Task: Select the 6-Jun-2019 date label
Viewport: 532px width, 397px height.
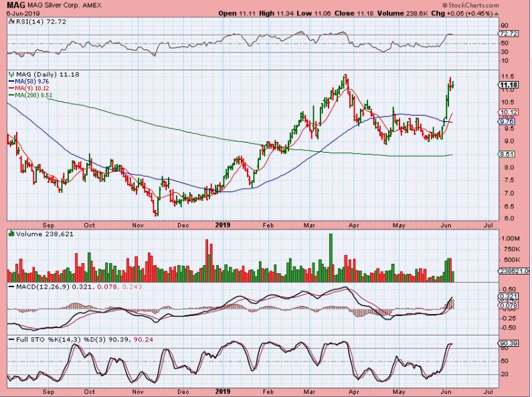Action: point(23,13)
